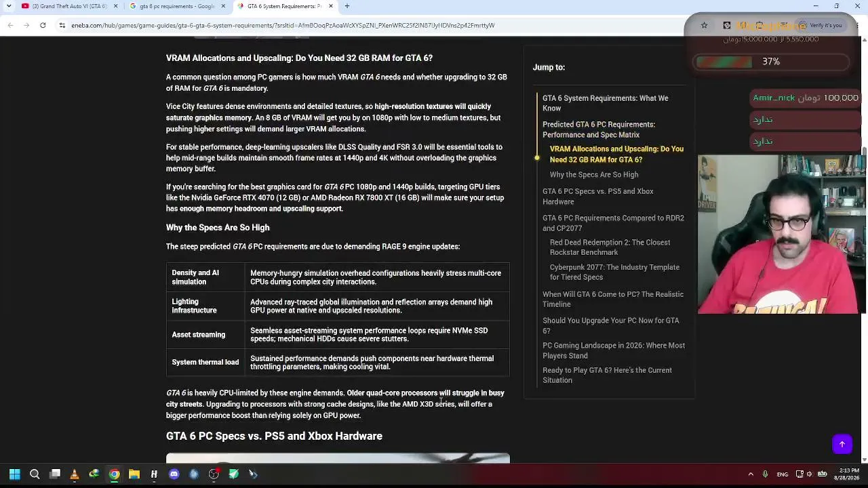Viewport: 868px width, 488px height.
Task: Switch to Google Chrome on the taskbar
Action: [x=114, y=474]
